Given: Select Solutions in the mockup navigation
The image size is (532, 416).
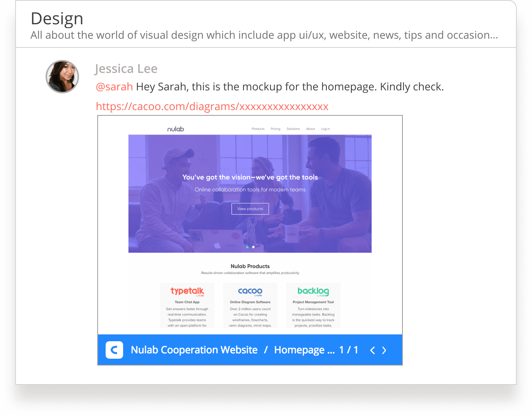Looking at the screenshot, I should 293,129.
